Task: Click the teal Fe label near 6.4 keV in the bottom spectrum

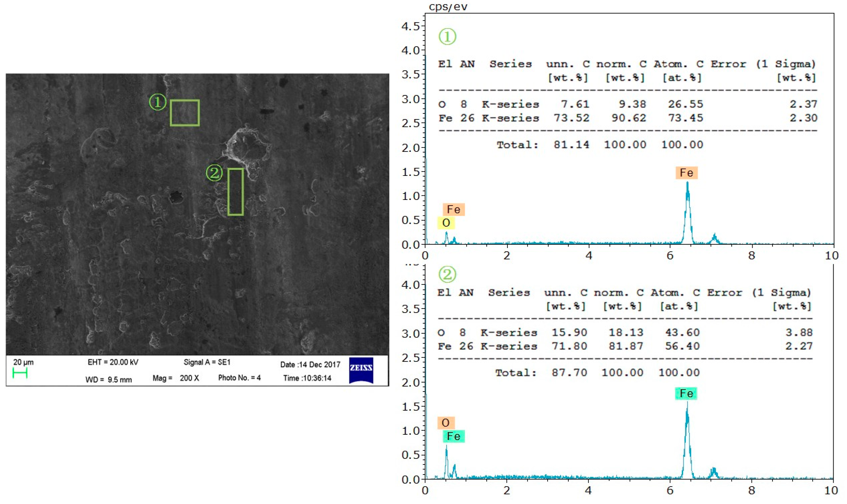Action: click(686, 393)
